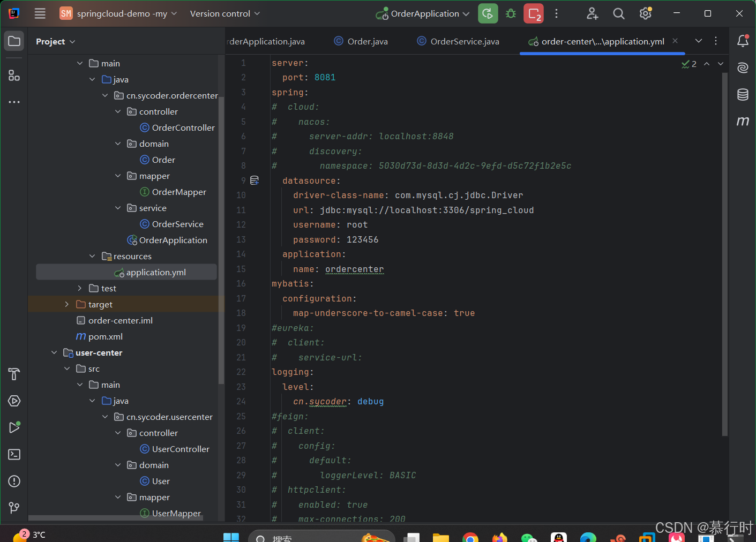Open IDE Settings via the gear icon
756x542 pixels.
[645, 13]
